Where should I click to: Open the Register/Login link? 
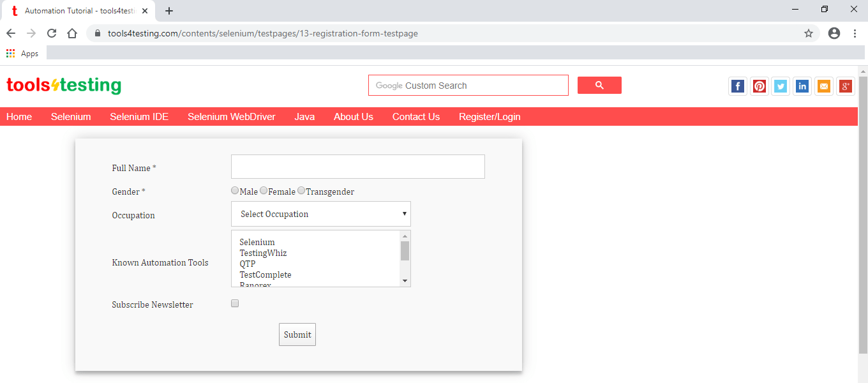(490, 117)
